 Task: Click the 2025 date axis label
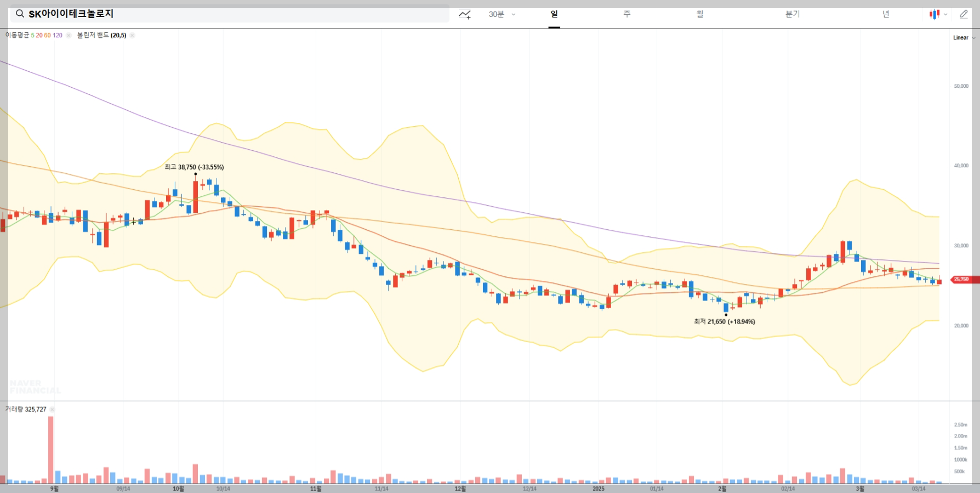[599, 489]
